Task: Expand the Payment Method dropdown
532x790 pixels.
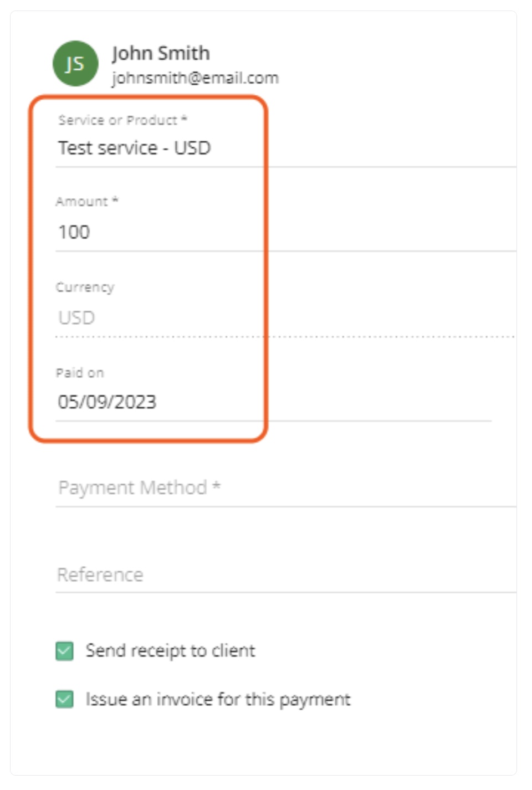Action: point(285,488)
